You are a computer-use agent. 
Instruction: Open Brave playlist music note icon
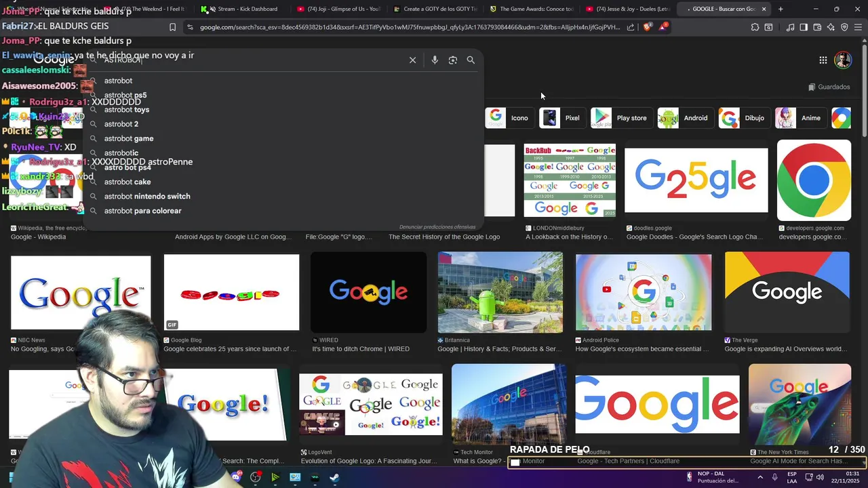point(790,27)
